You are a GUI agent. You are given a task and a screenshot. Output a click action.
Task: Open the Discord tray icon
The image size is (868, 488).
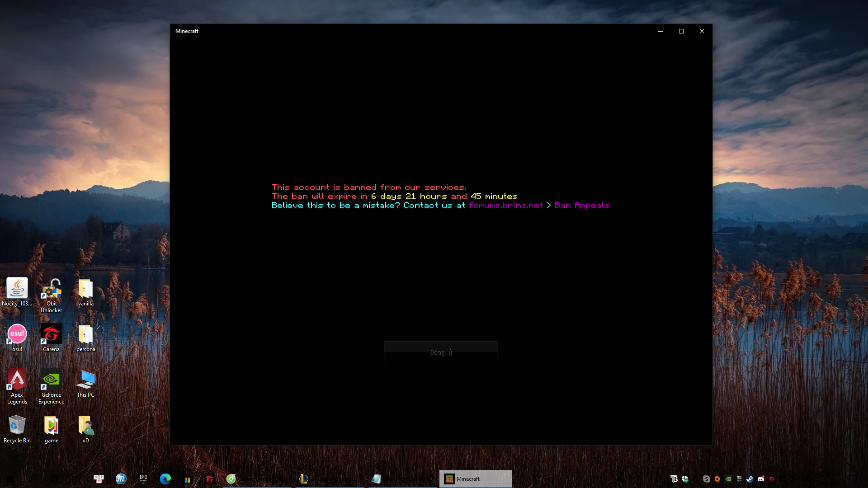click(761, 479)
